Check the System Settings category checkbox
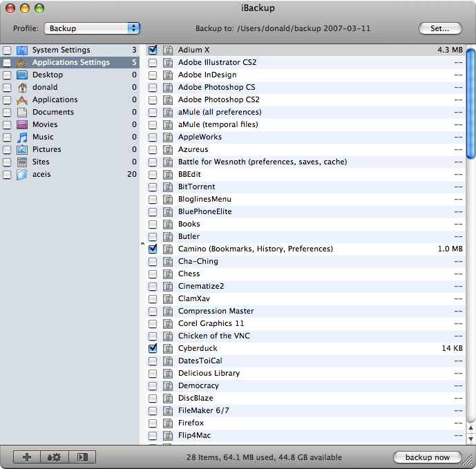 [x=7, y=50]
